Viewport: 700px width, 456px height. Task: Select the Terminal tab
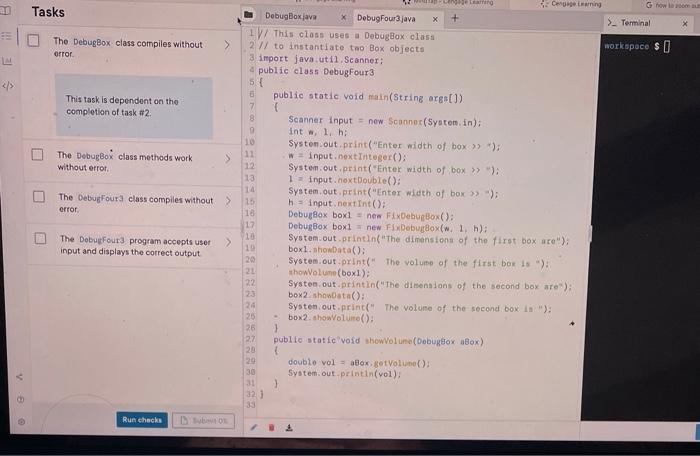coord(635,23)
